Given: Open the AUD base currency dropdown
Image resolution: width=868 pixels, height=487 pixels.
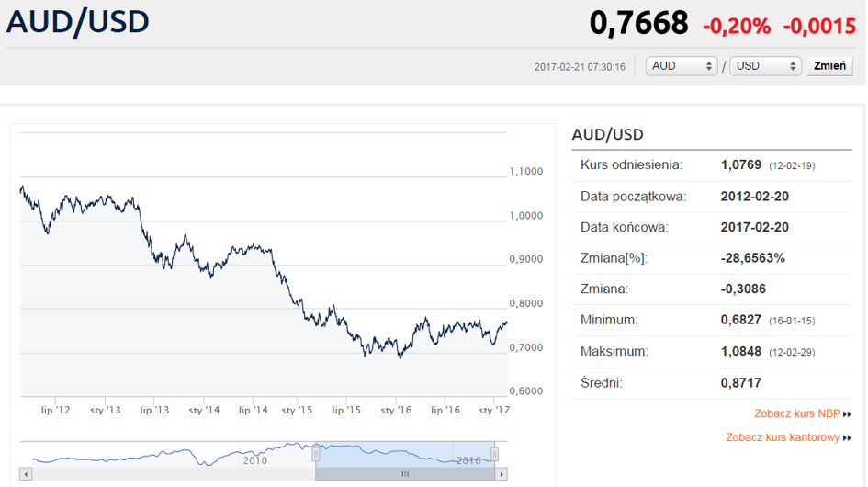Looking at the screenshot, I should [x=682, y=66].
